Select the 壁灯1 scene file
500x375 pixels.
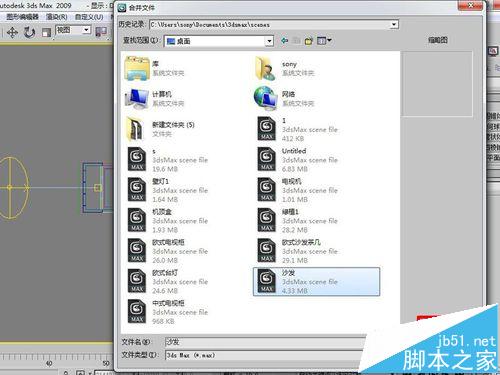[x=168, y=190]
